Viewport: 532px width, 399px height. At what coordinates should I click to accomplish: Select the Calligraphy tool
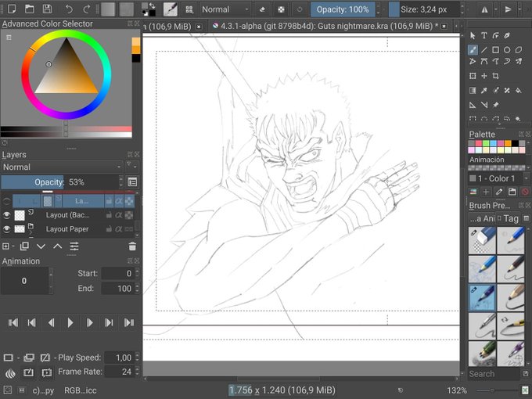pos(507,35)
